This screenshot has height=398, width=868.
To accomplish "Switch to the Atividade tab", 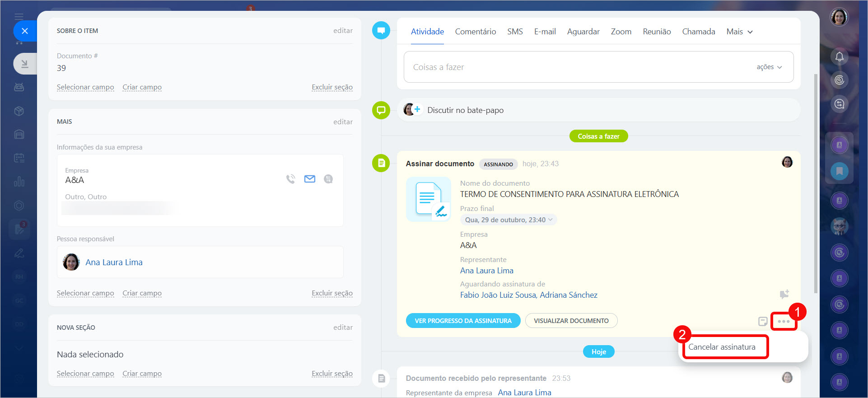I will 427,32.
